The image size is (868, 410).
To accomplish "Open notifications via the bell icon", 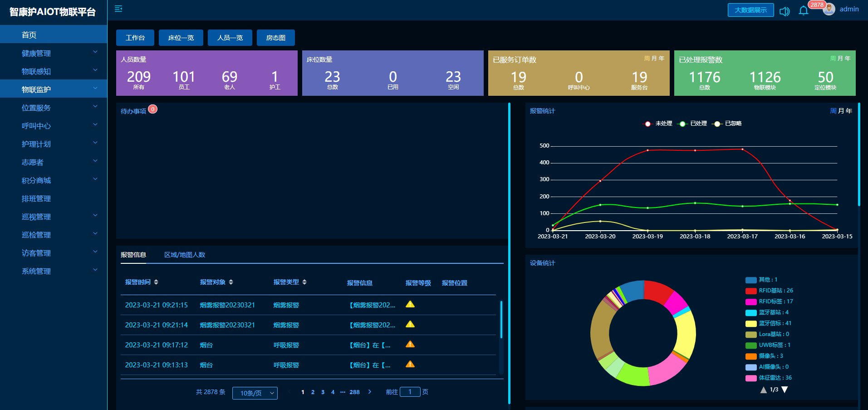I will tap(804, 10).
